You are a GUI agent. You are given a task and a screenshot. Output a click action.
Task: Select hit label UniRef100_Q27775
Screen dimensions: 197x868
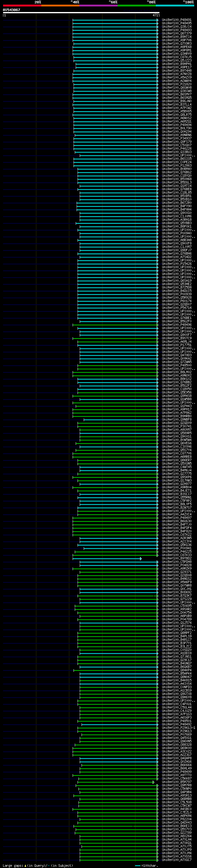click(x=177, y=474)
